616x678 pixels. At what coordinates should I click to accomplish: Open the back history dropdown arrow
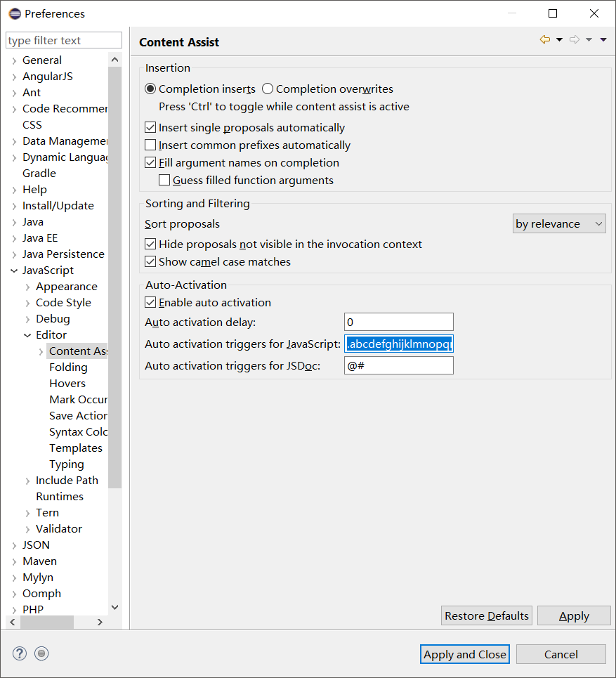[x=559, y=40]
